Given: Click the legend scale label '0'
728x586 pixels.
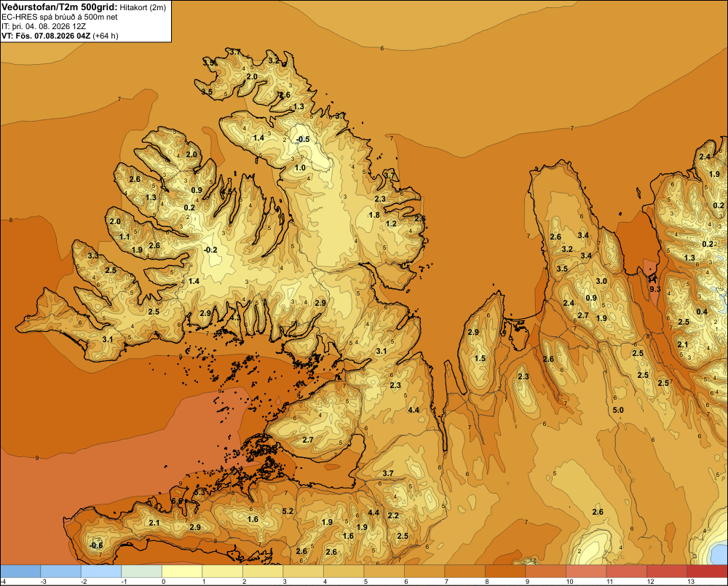Looking at the screenshot, I should [163, 582].
